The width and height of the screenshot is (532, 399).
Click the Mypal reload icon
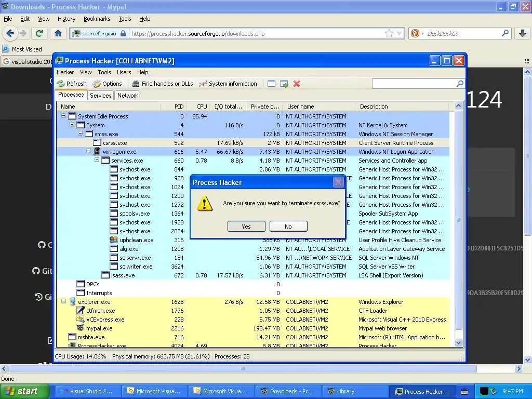click(39, 33)
